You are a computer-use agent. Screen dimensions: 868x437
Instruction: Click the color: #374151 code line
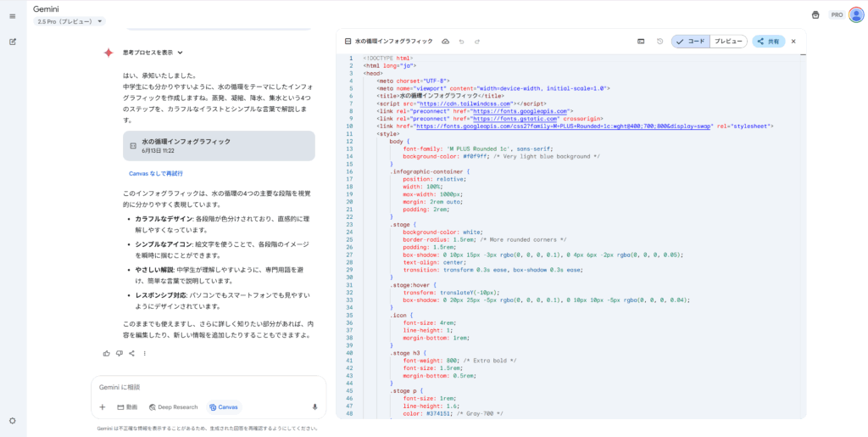[453, 413]
